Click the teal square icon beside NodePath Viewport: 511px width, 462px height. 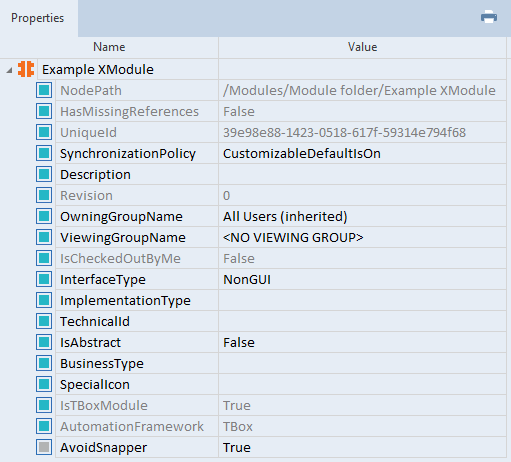click(44, 90)
